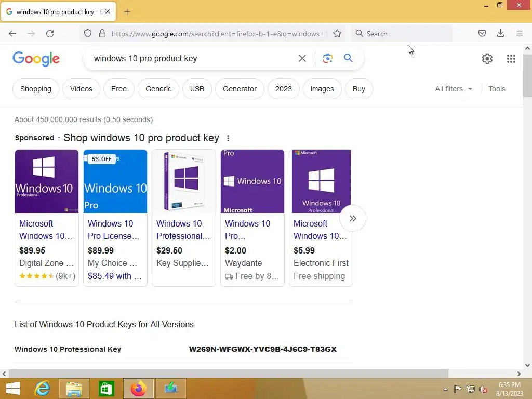This screenshot has width=532, height=399.
Task: Open the Google apps grid
Action: pos(511,59)
